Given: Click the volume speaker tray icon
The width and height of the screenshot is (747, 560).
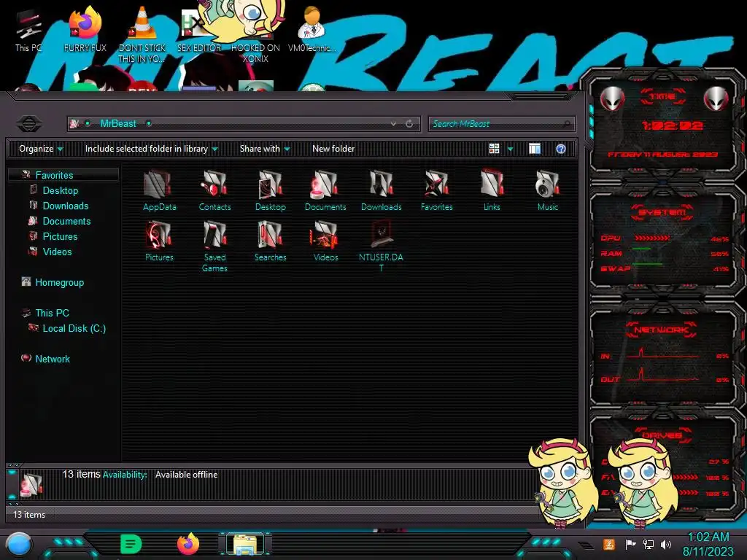Looking at the screenshot, I should click(666, 544).
